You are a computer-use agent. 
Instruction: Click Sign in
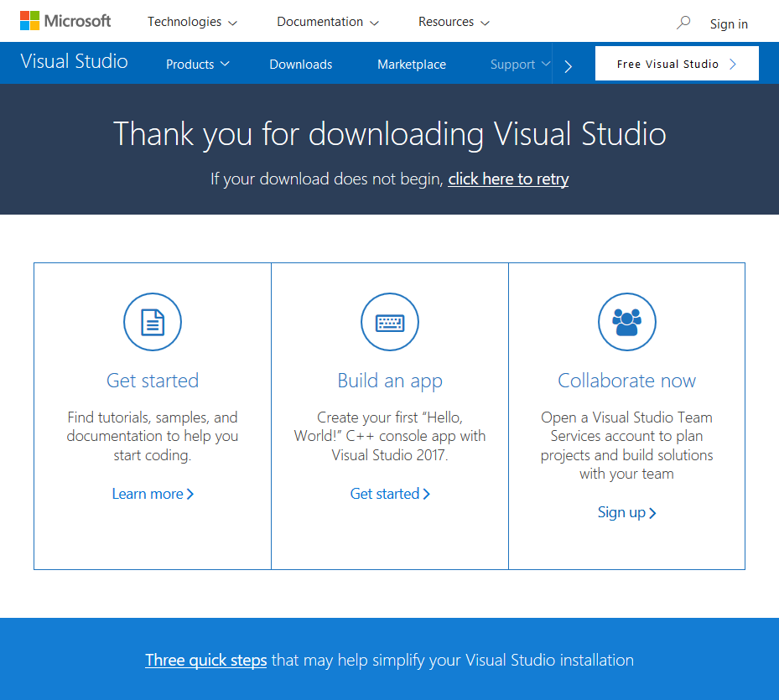pos(729,23)
